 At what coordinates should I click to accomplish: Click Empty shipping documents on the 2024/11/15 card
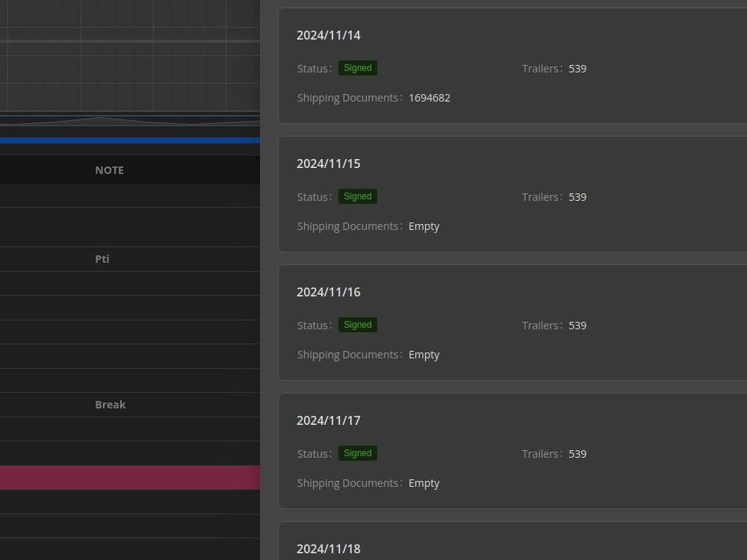tap(424, 225)
